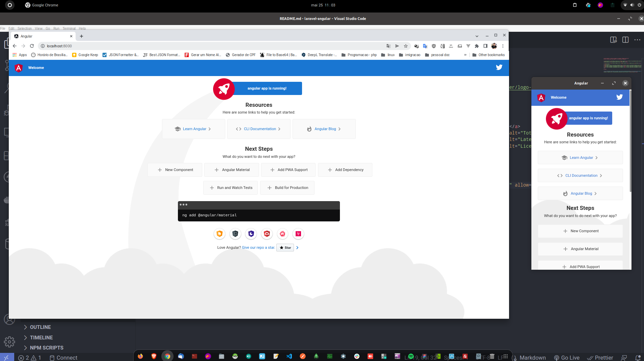Show hidden bookmarks with the double chevron
Screen dimensions: 644x361
[x=465, y=55]
